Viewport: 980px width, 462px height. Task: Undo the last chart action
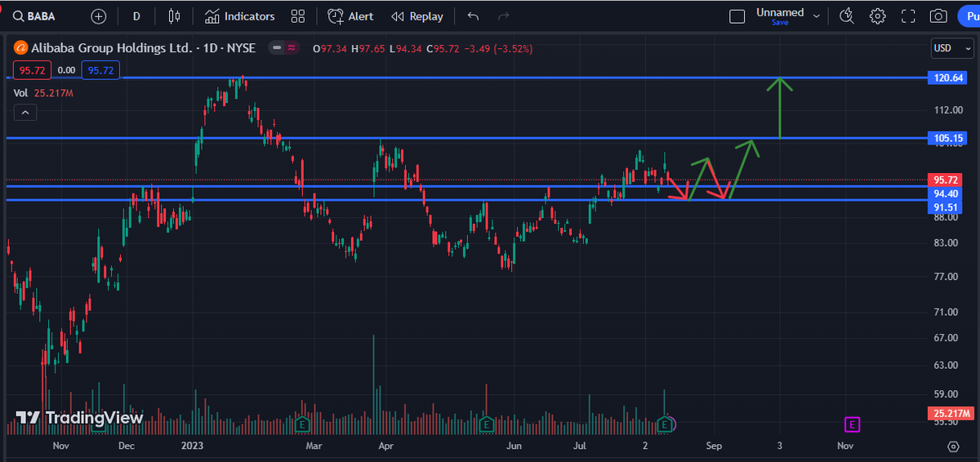(474, 16)
